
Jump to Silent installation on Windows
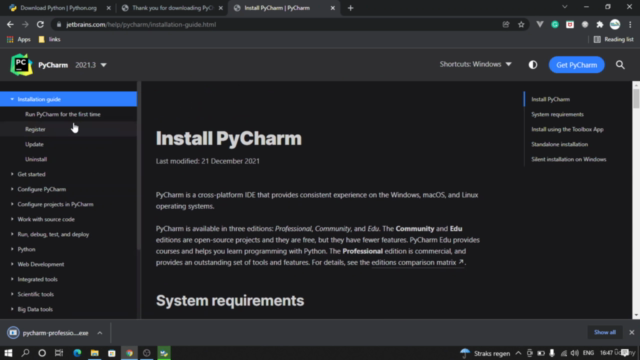[569, 159]
